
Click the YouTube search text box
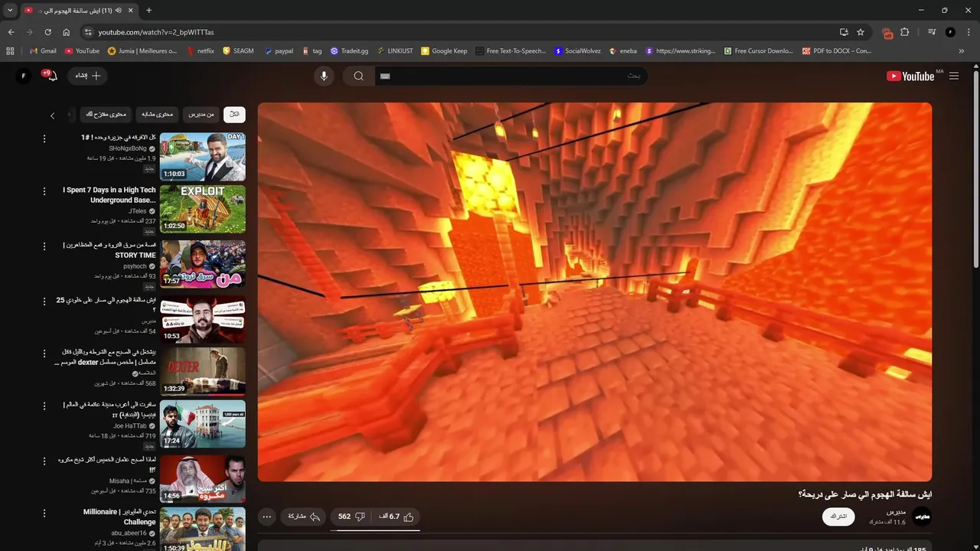pos(511,76)
